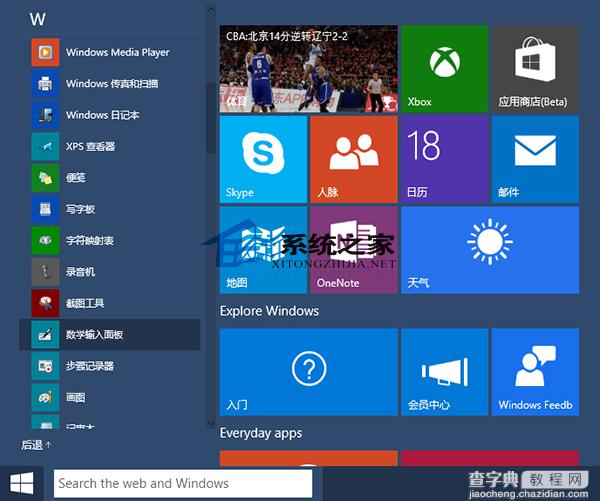Open the 天气 weather tile
The width and height of the screenshot is (600, 501).
click(490, 250)
